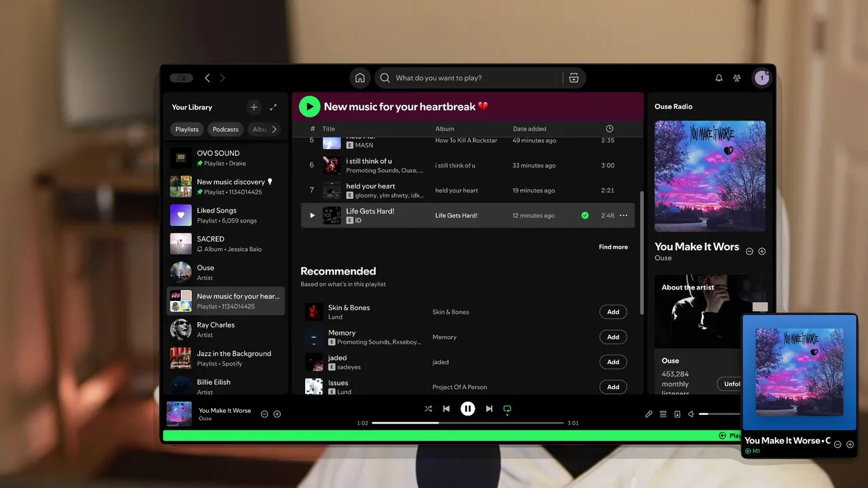Select New music for your heartbreak in library
Viewport: 868px width, 488px height.
click(226, 301)
